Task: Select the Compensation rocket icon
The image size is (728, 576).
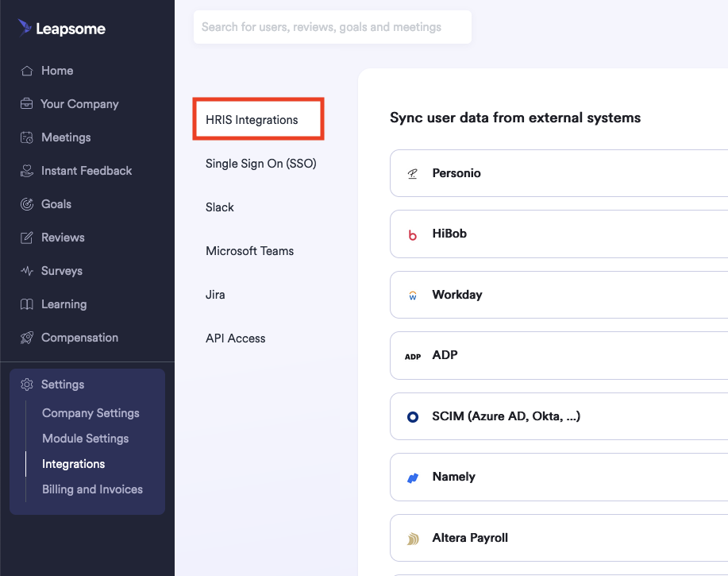Action: click(x=28, y=337)
